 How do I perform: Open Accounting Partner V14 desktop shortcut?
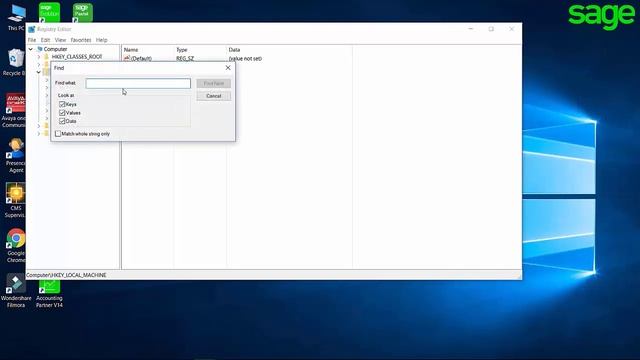click(49, 293)
